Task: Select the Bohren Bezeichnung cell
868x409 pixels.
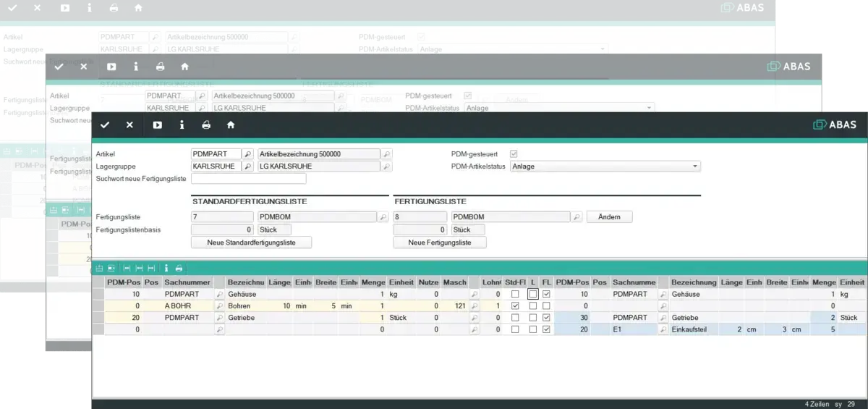Action: (x=245, y=306)
